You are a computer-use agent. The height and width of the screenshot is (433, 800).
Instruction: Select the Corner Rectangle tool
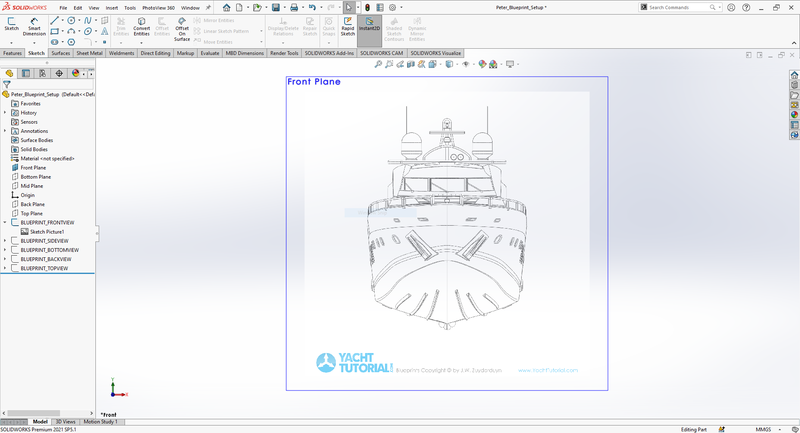coord(54,32)
